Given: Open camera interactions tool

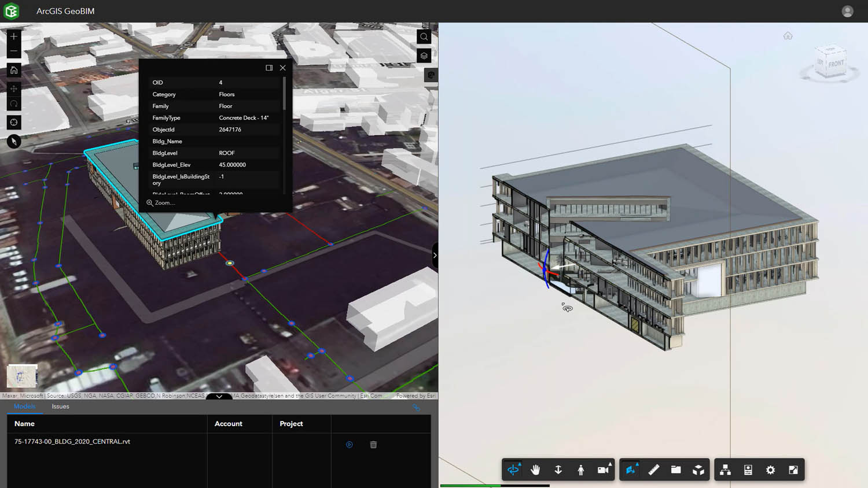Looking at the screenshot, I should click(x=604, y=470).
